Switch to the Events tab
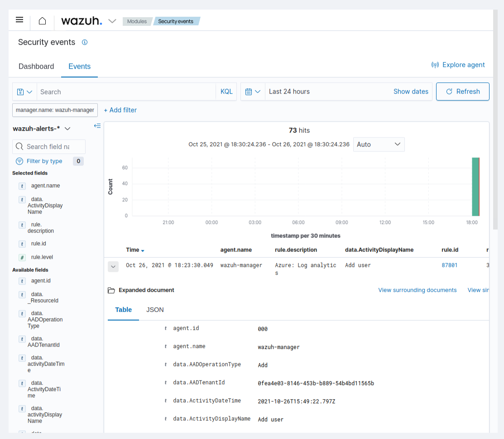This screenshot has width=504, height=439. click(x=79, y=66)
